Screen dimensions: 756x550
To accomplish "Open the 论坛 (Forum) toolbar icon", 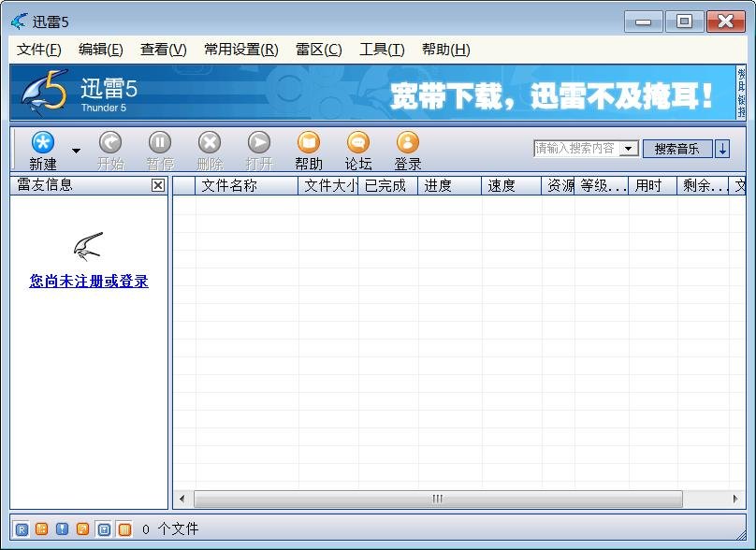I will 358,142.
